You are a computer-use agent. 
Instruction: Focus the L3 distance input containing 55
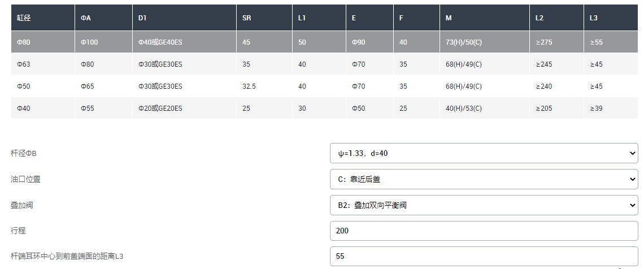click(x=484, y=256)
